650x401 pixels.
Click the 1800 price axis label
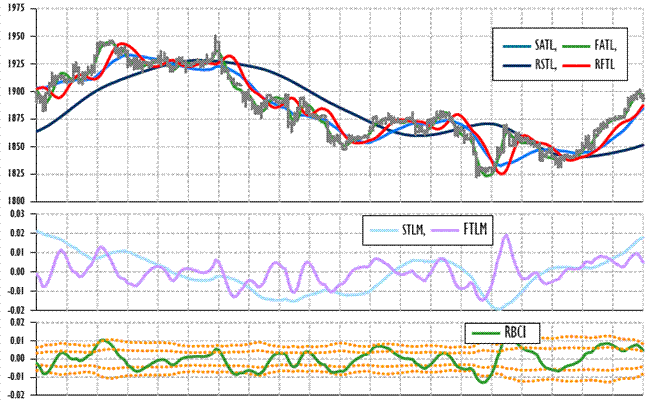pos(16,201)
